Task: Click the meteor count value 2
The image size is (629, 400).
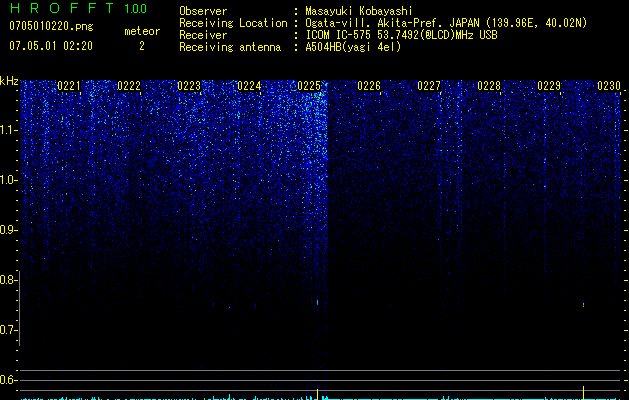Action: (x=142, y=46)
